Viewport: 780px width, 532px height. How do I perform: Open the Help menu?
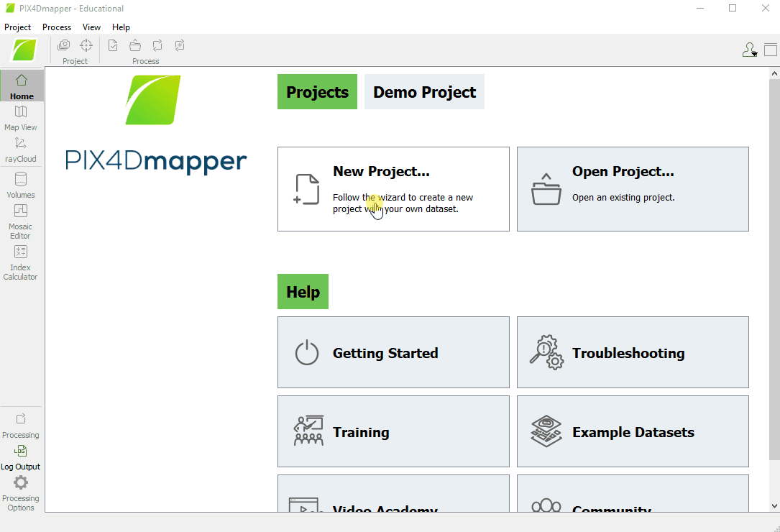(x=121, y=27)
